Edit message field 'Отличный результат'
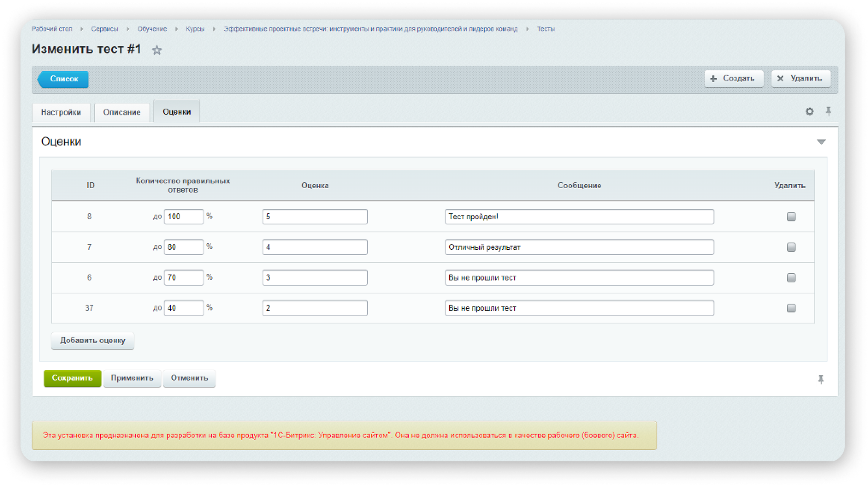Viewport: 868px width, 487px height. point(579,247)
